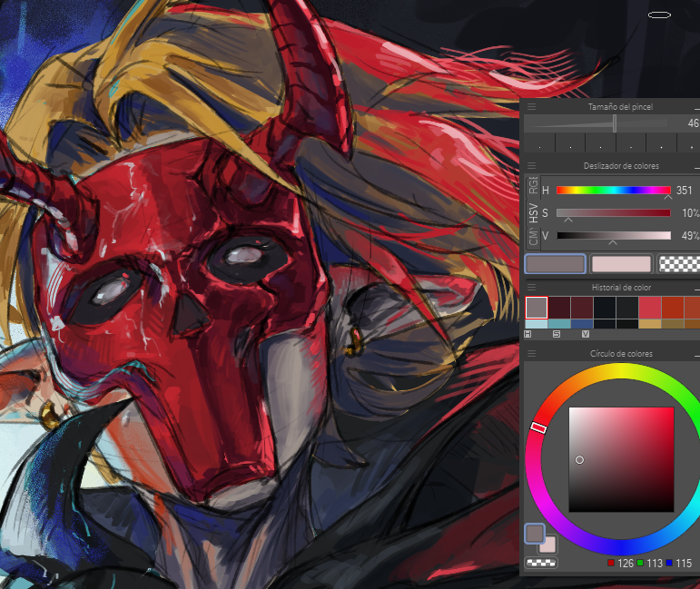Minimize the Tamaño del pincel panel

click(x=697, y=107)
